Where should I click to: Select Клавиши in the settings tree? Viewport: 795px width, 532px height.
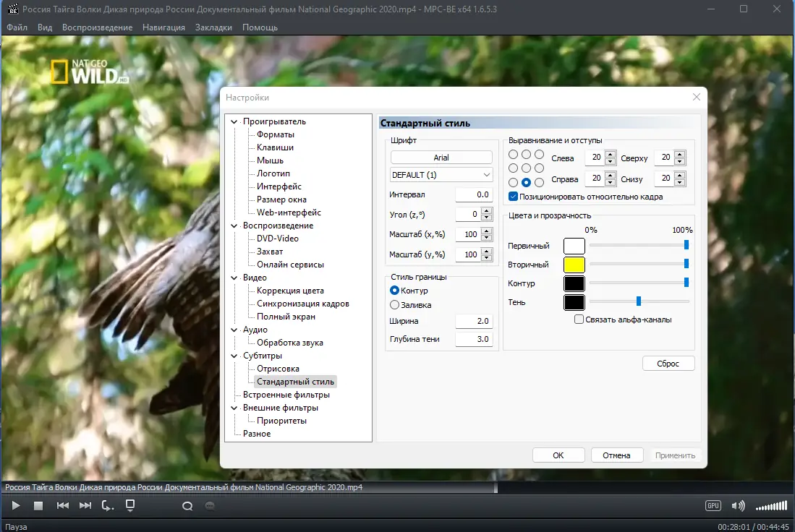point(275,147)
